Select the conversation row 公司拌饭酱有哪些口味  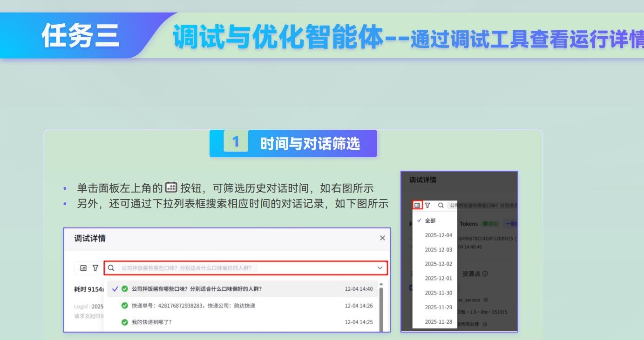click(243, 289)
